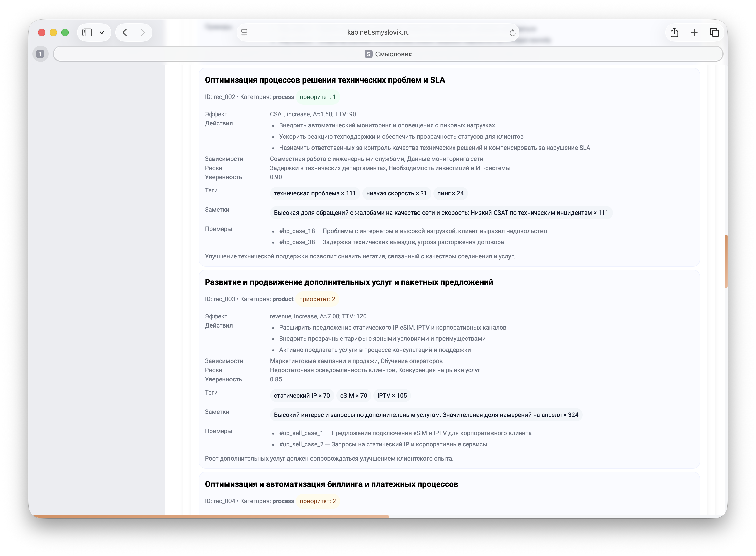Click the техническая проблема × 111 tag

tap(315, 193)
